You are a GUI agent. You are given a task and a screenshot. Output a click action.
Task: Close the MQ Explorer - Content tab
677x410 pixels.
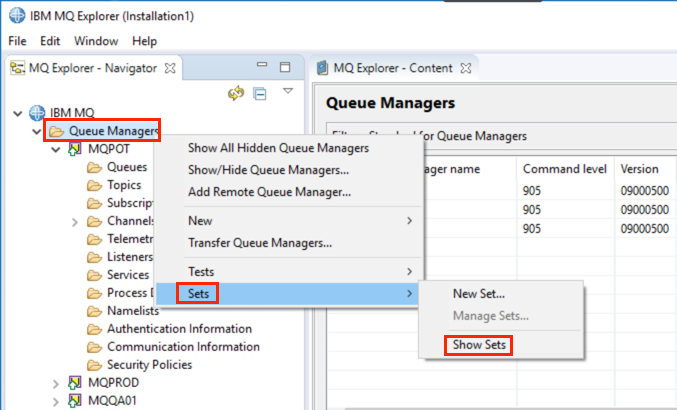(x=466, y=68)
